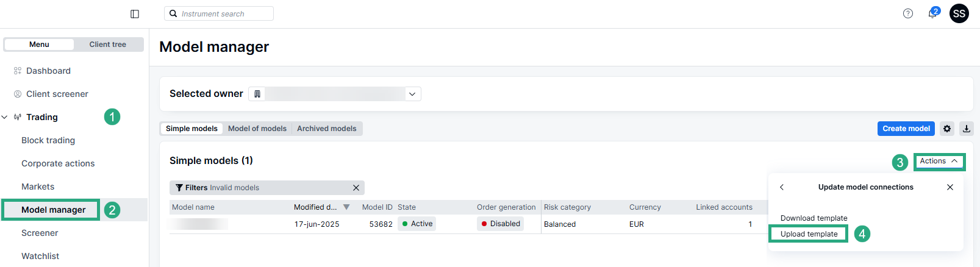Viewport: 980px width, 267px height.
Task: Switch to Model of models tab
Action: point(257,129)
